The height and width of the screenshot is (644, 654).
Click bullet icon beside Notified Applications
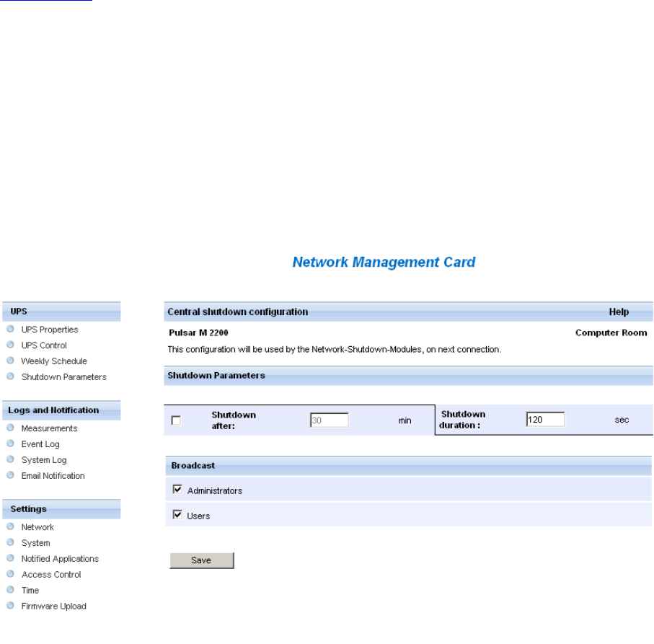(x=10, y=558)
